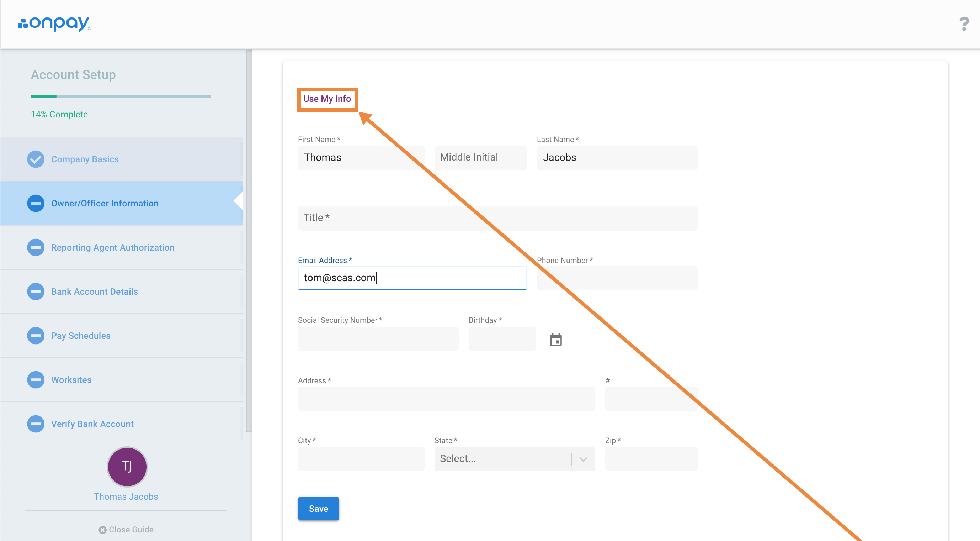This screenshot has height=541, width=980.
Task: Click the sidebar vertical scrollbar
Action: pos(249,241)
